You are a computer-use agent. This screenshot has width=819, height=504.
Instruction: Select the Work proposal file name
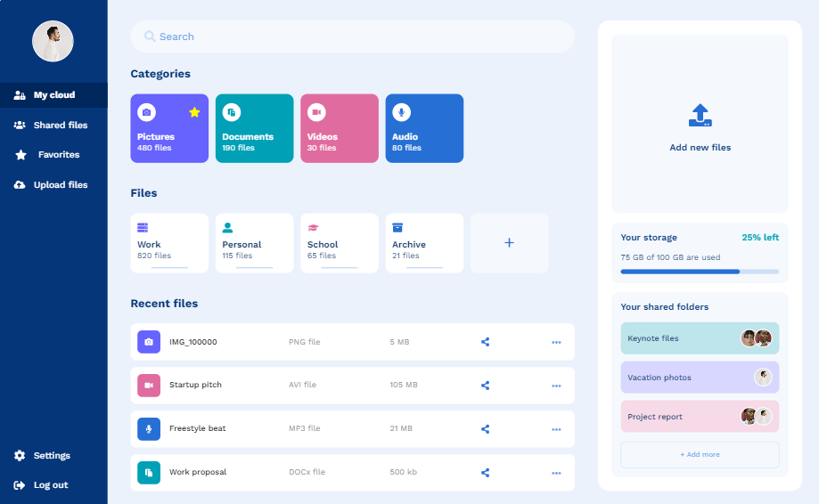198,472
